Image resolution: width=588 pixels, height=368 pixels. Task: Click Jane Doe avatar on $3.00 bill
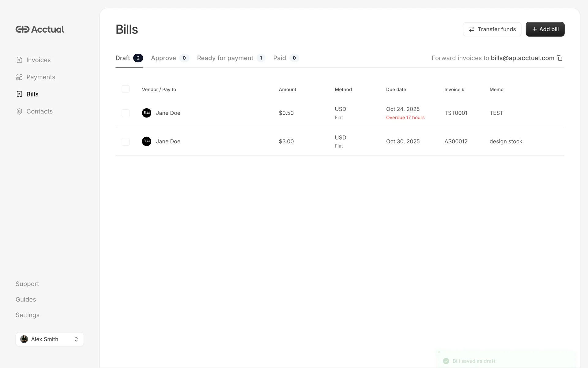(146, 141)
